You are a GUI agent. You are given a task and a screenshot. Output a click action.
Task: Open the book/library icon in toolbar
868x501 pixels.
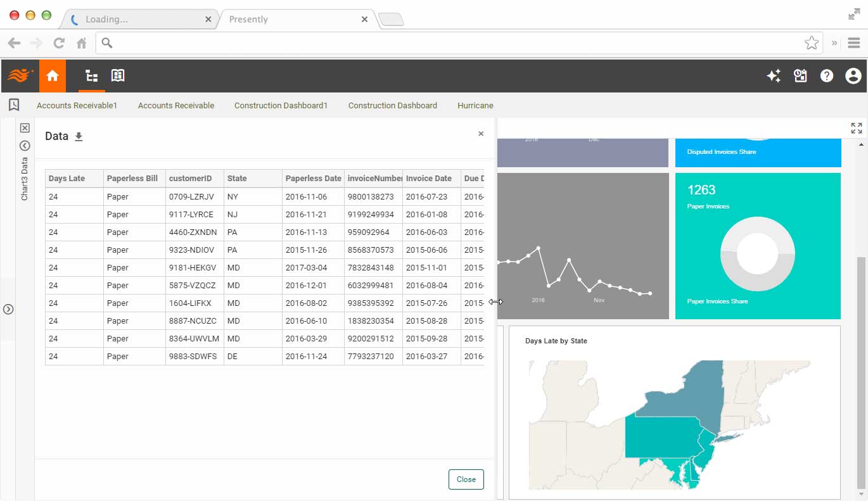(x=118, y=75)
